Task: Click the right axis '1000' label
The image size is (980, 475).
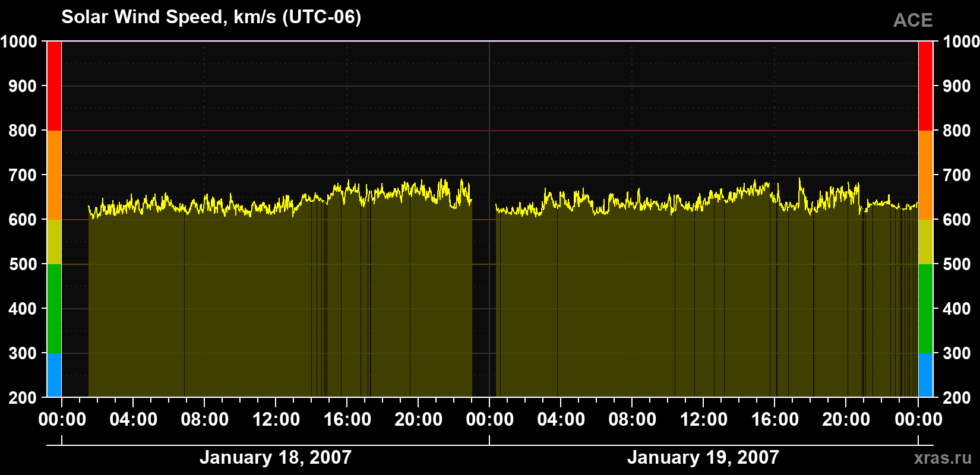Action: (x=961, y=42)
